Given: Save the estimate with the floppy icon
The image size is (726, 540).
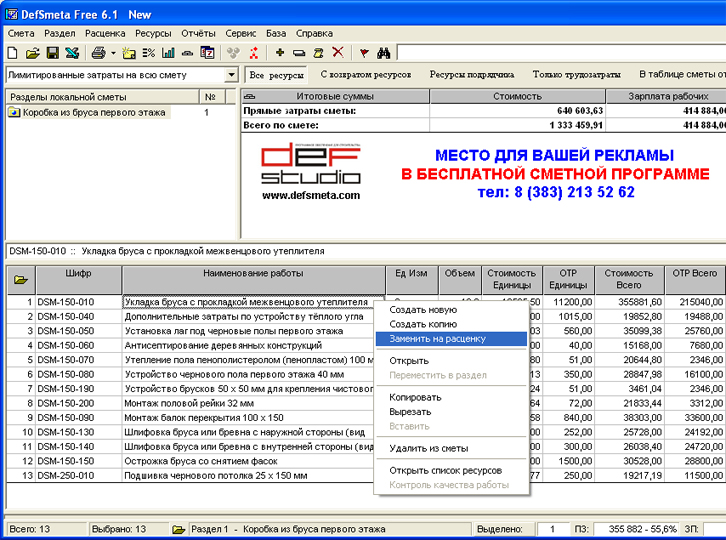Looking at the screenshot, I should point(51,52).
